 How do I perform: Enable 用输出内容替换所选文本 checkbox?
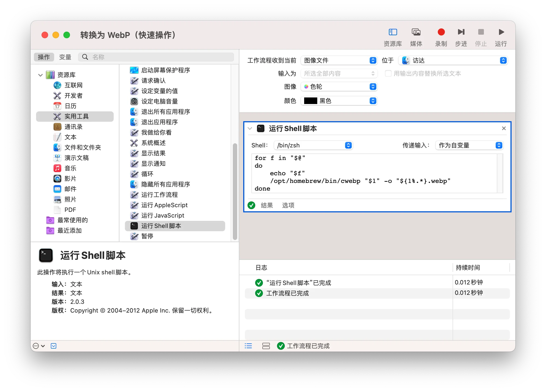(388, 73)
